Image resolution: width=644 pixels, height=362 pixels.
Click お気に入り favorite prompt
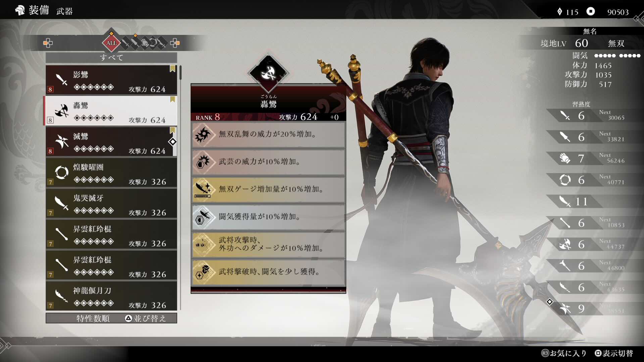[x=564, y=353]
